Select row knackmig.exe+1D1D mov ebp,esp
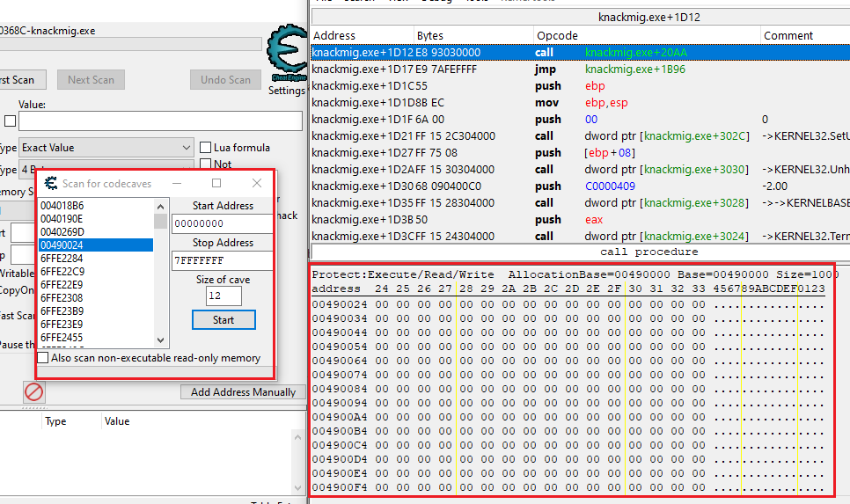 581,102
